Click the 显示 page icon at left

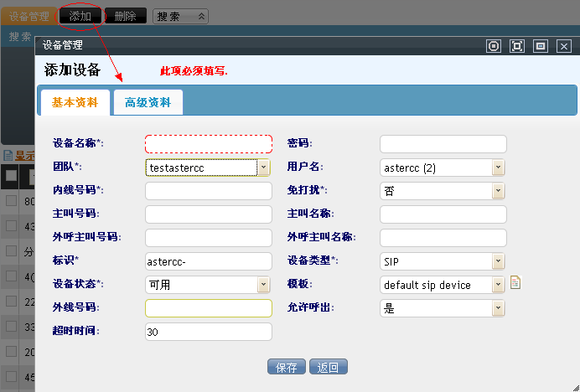point(8,156)
